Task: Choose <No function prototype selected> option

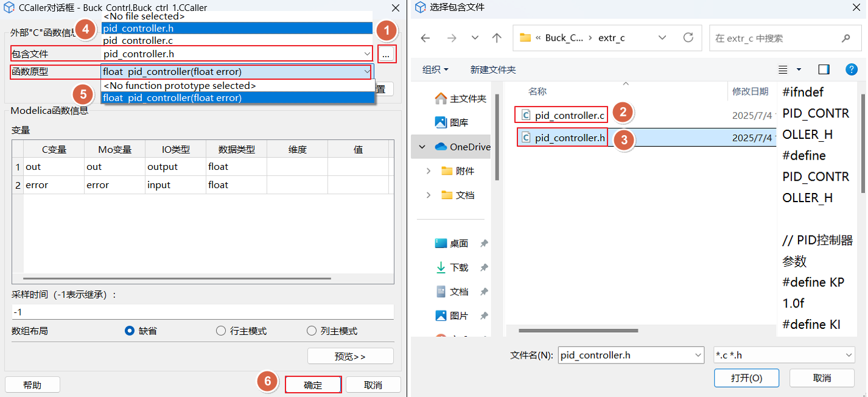Action: pos(238,86)
